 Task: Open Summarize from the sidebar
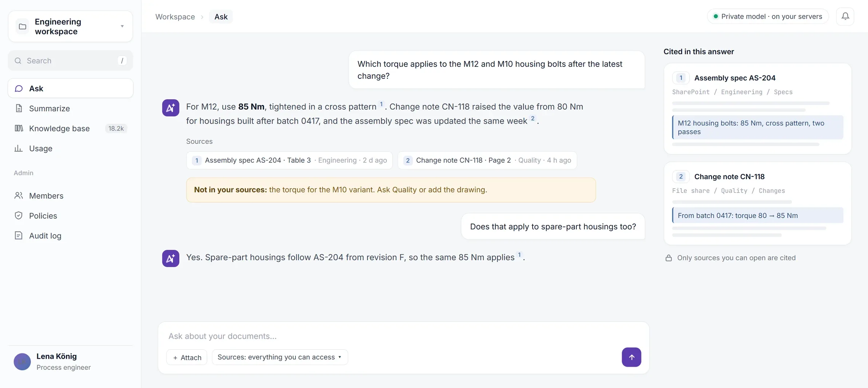pyautogui.click(x=70, y=108)
